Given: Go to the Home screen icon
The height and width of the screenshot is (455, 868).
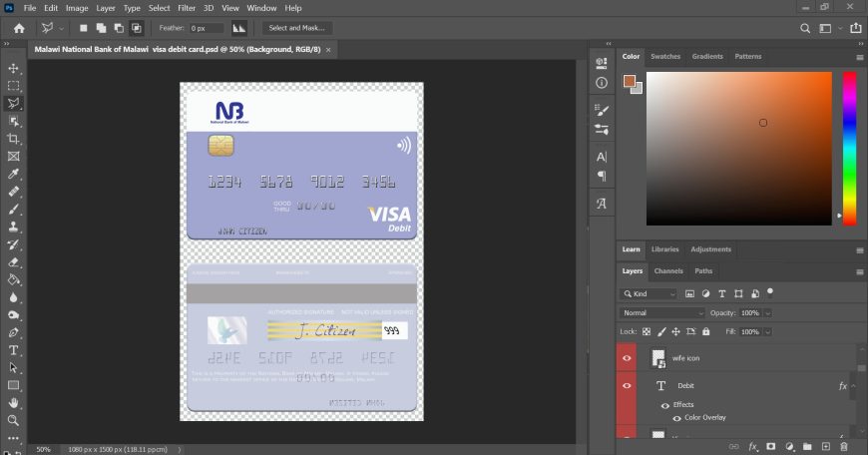Looking at the screenshot, I should pos(19,28).
